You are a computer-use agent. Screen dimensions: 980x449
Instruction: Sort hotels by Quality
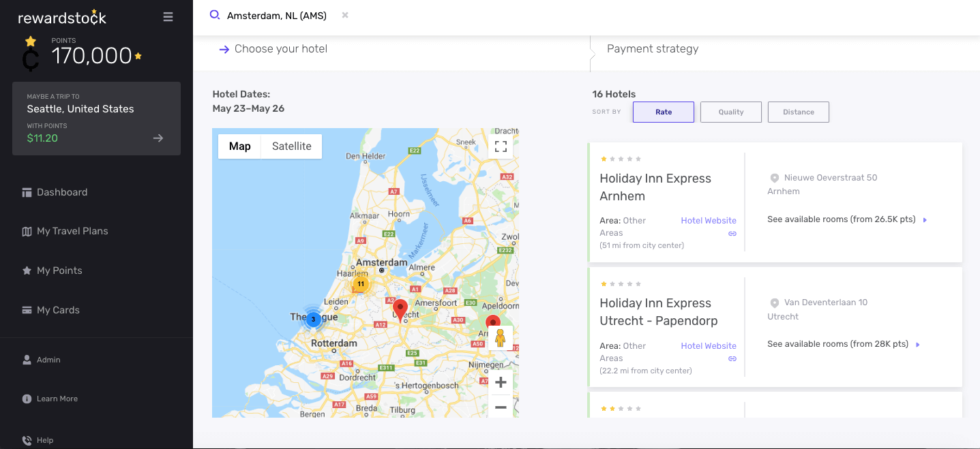(x=731, y=112)
